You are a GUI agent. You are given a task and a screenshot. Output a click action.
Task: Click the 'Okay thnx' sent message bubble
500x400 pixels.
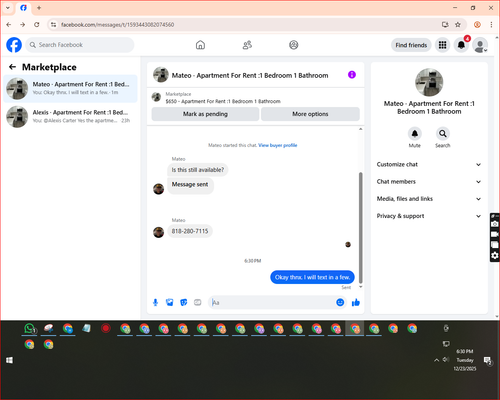pyautogui.click(x=312, y=277)
